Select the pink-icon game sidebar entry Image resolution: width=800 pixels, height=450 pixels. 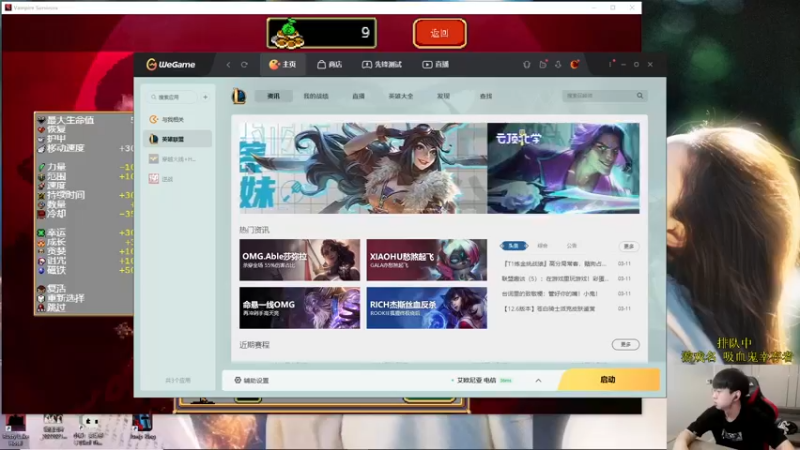pos(178,179)
